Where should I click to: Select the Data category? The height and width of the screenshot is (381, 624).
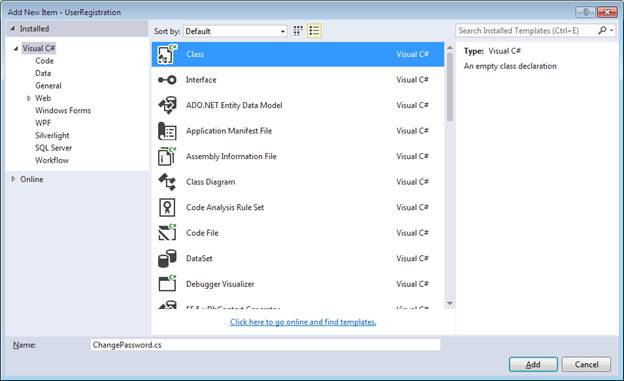click(43, 73)
